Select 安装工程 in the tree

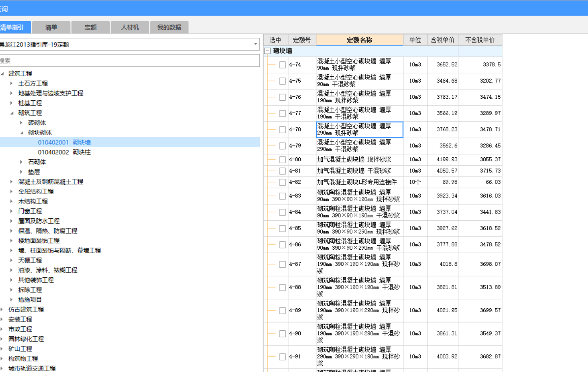pyautogui.click(x=20, y=319)
